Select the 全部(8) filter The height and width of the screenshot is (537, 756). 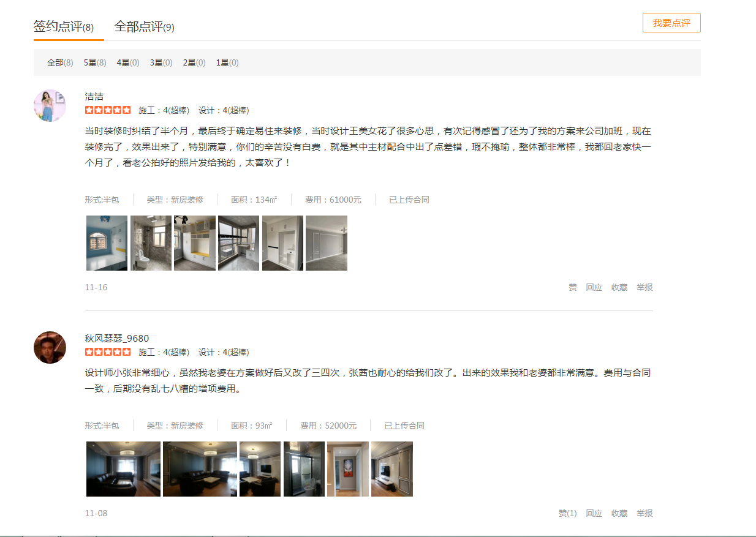point(60,62)
